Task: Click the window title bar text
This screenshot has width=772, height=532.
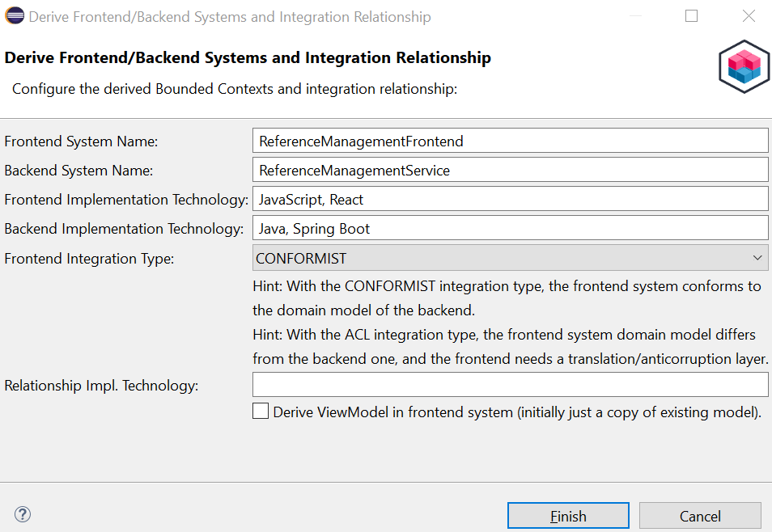Action: (230, 17)
